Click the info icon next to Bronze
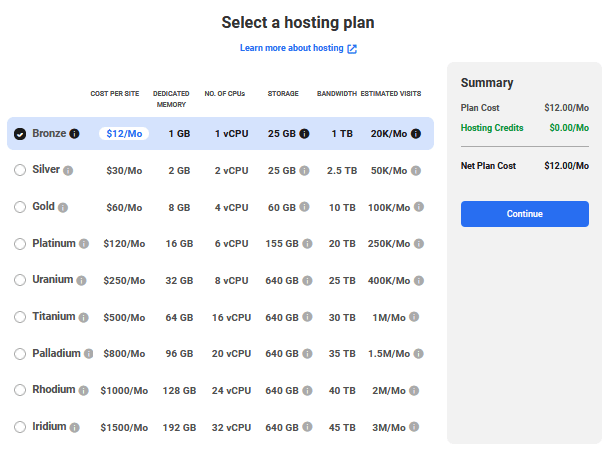This screenshot has width=610, height=457. click(x=74, y=134)
